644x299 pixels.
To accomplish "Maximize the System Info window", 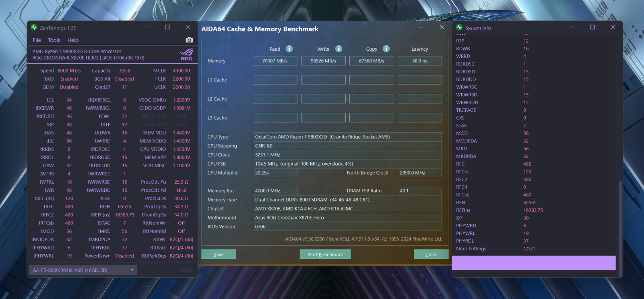I will coord(592,27).
